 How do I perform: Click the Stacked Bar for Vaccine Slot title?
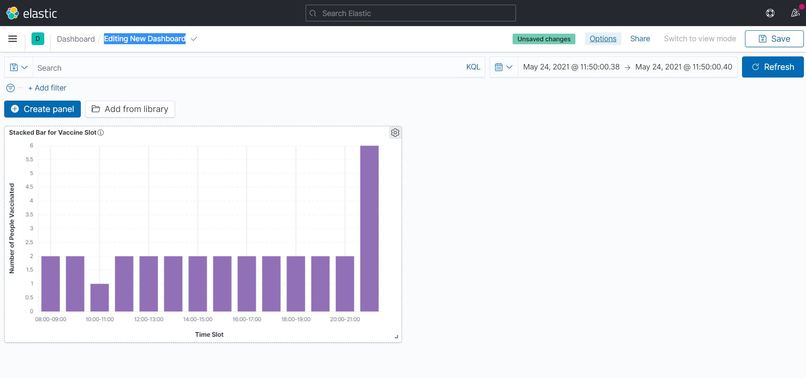pyautogui.click(x=52, y=133)
